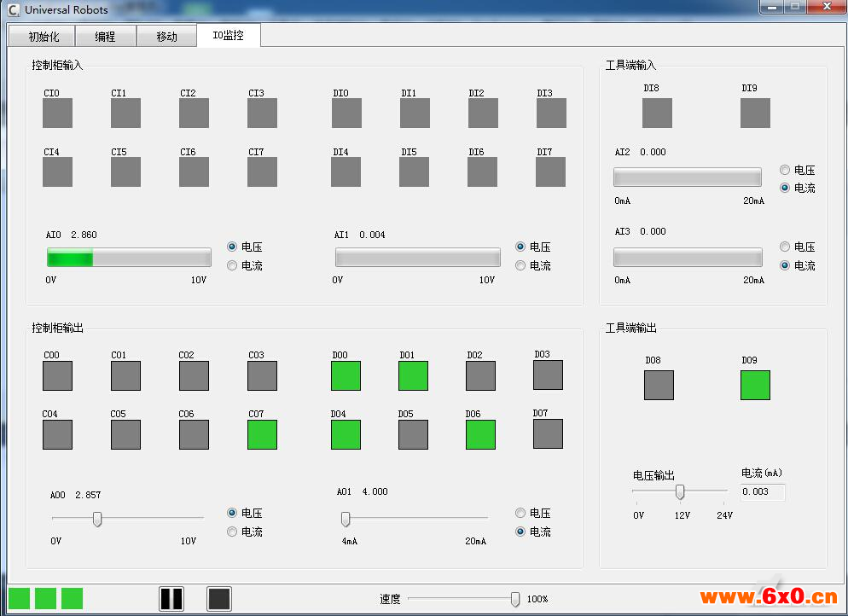Toggle configurable output CO7
The image size is (848, 616).
pyautogui.click(x=262, y=435)
